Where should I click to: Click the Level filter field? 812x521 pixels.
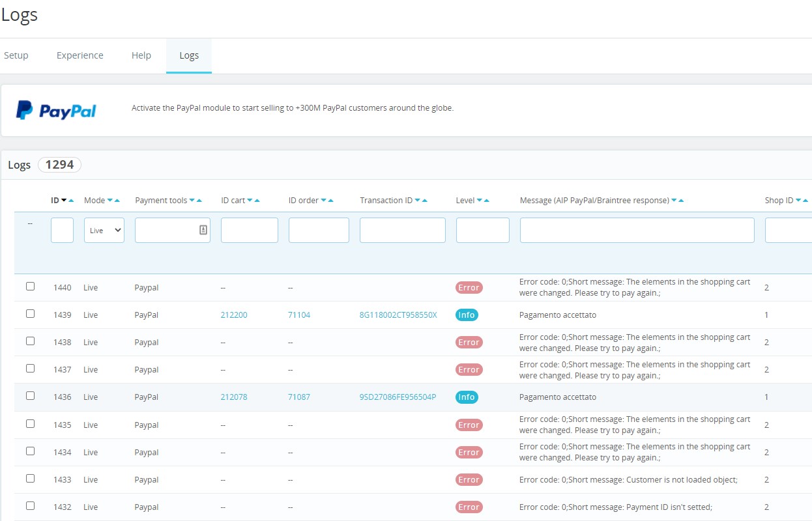tap(482, 231)
